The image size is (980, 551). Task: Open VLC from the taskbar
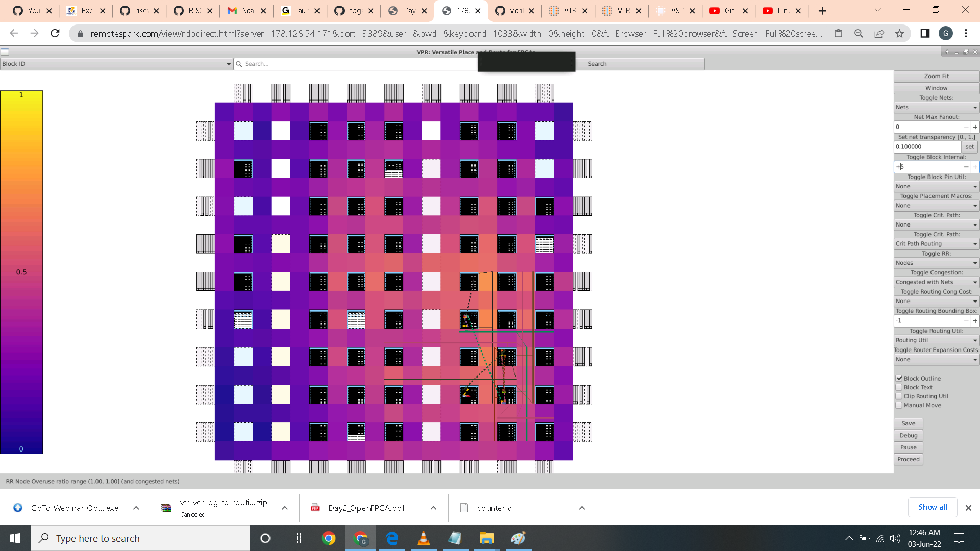click(x=423, y=538)
